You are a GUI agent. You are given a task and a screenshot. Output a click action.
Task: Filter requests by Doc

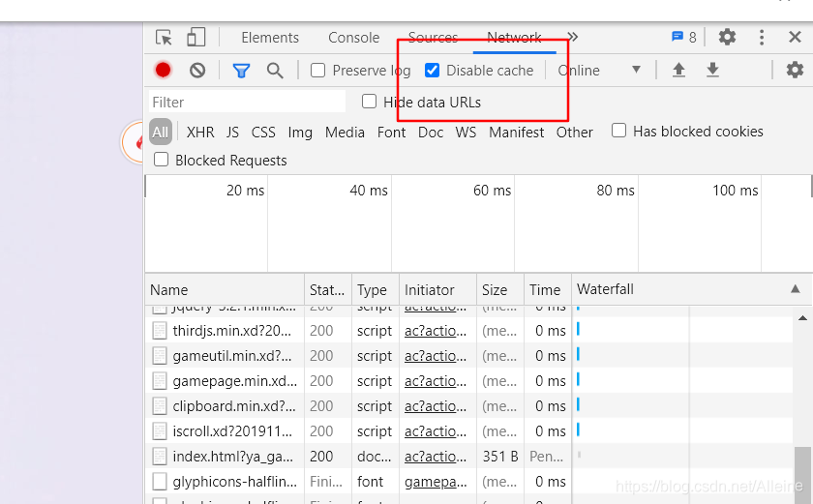point(431,133)
